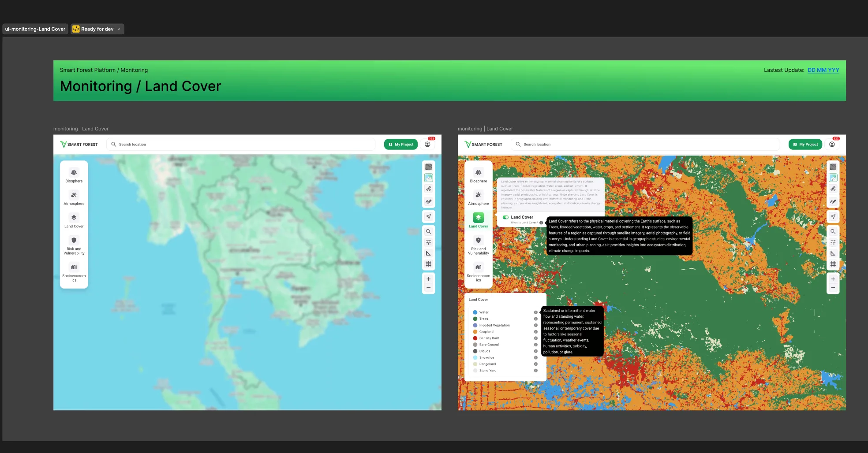The height and width of the screenshot is (453, 868).
Task: Click info icon beside 'What is Land Cover?'
Action: pyautogui.click(x=541, y=223)
